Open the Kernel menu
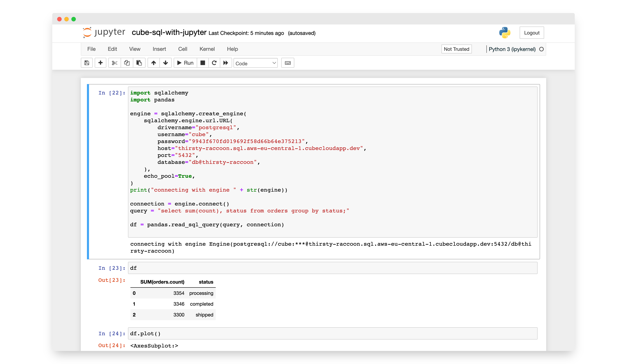 tap(207, 49)
